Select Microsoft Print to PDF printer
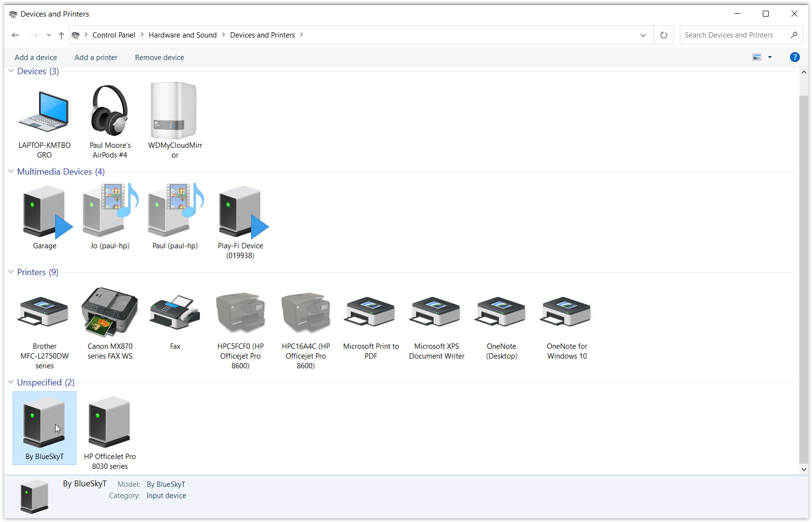812x522 pixels. (x=371, y=312)
